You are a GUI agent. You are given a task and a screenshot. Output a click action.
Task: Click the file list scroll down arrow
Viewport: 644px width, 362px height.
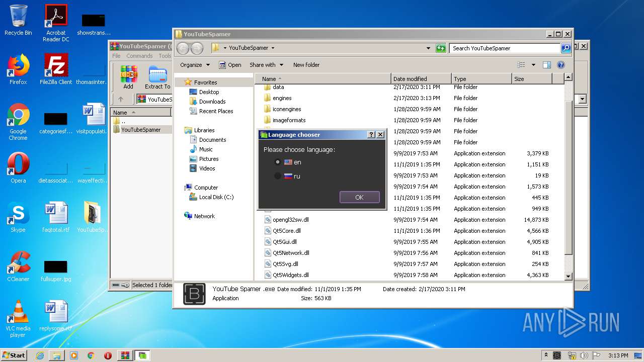point(568,276)
